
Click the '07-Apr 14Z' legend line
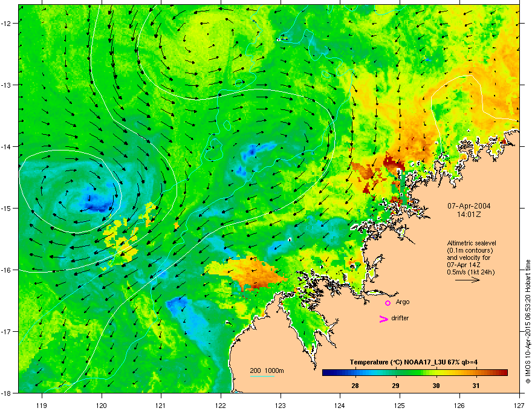click(x=464, y=265)
